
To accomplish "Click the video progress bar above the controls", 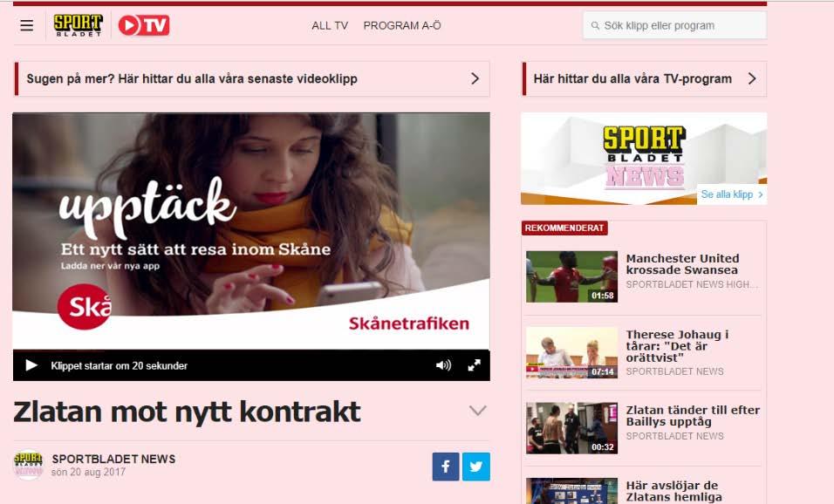I will [251, 351].
